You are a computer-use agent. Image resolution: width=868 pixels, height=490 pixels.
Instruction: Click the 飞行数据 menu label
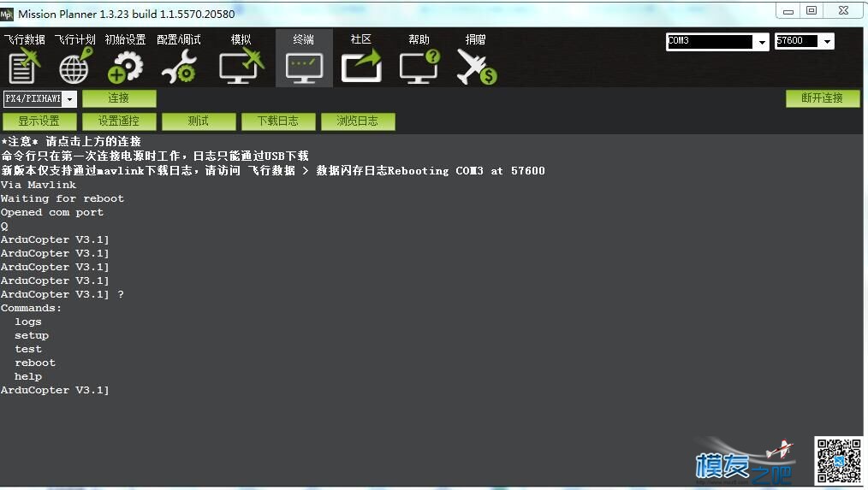pyautogui.click(x=25, y=39)
